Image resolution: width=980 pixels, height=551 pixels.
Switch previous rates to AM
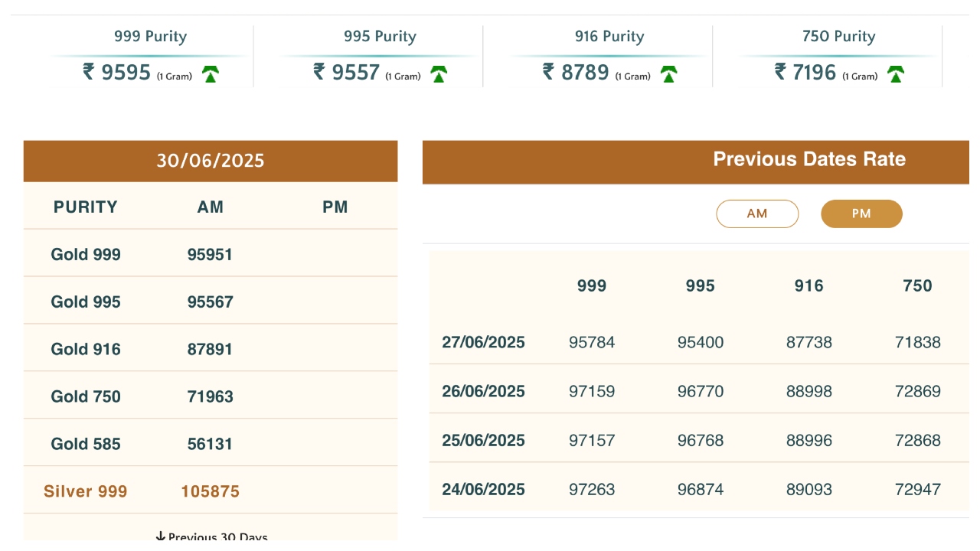756,214
